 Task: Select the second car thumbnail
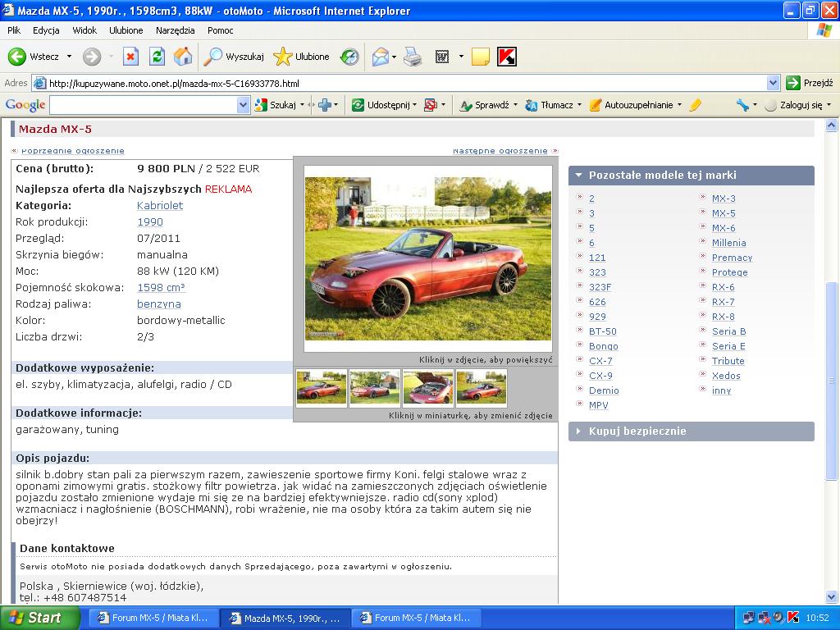click(x=374, y=387)
